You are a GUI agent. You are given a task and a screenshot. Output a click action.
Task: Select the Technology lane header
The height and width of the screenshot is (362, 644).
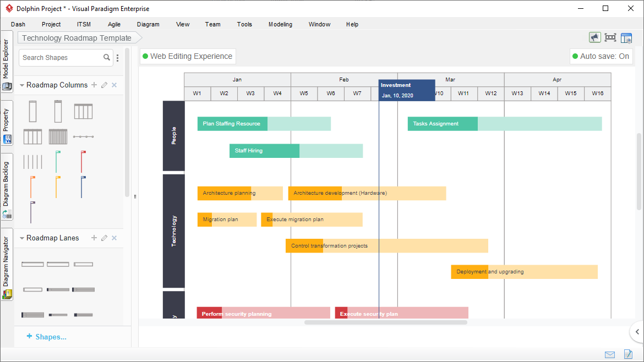coord(174,231)
